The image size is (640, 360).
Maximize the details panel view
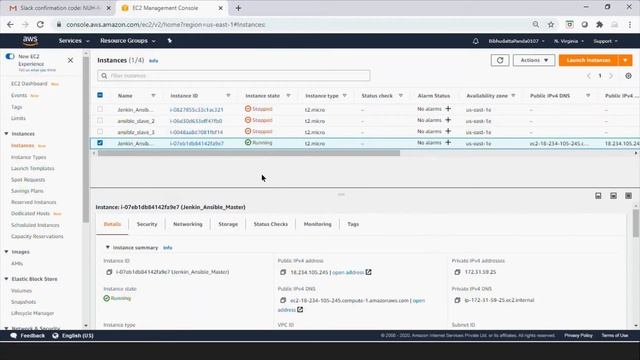tap(628, 196)
